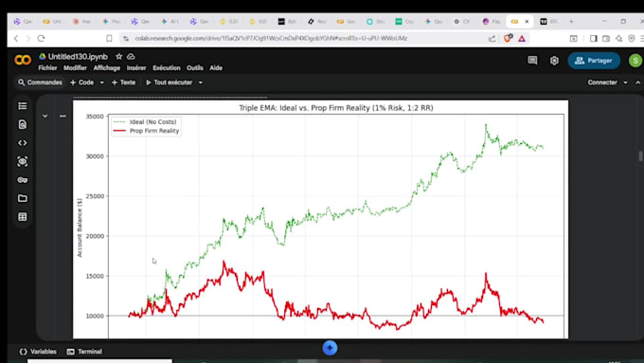Viewport: 644px width, 363px height.
Task: Open the Insérer menu
Action: click(x=136, y=68)
